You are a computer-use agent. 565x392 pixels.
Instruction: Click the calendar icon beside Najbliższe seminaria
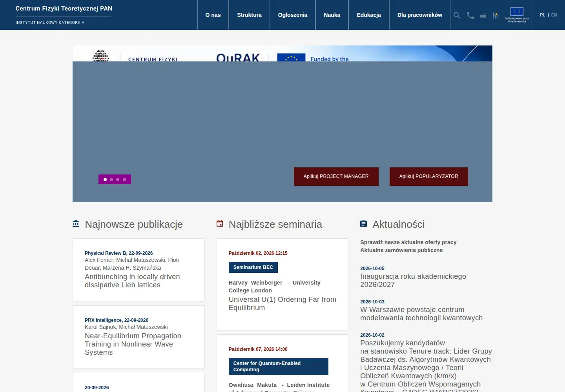[x=220, y=223]
